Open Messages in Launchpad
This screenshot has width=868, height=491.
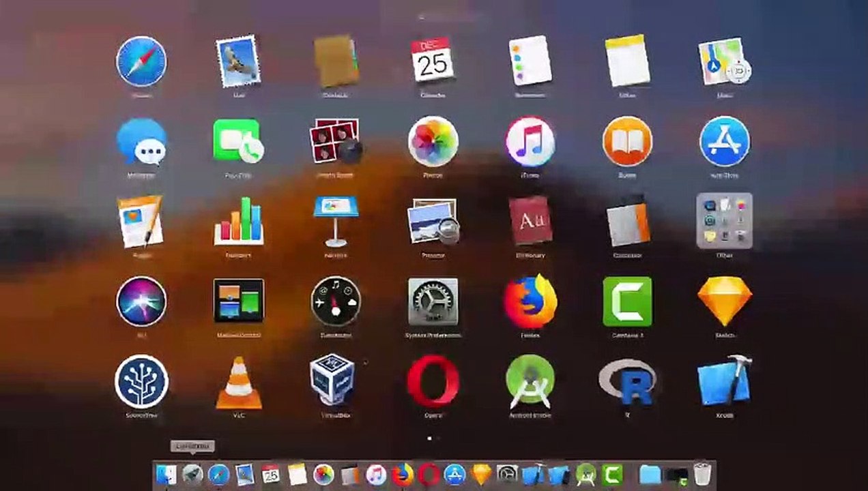[141, 142]
